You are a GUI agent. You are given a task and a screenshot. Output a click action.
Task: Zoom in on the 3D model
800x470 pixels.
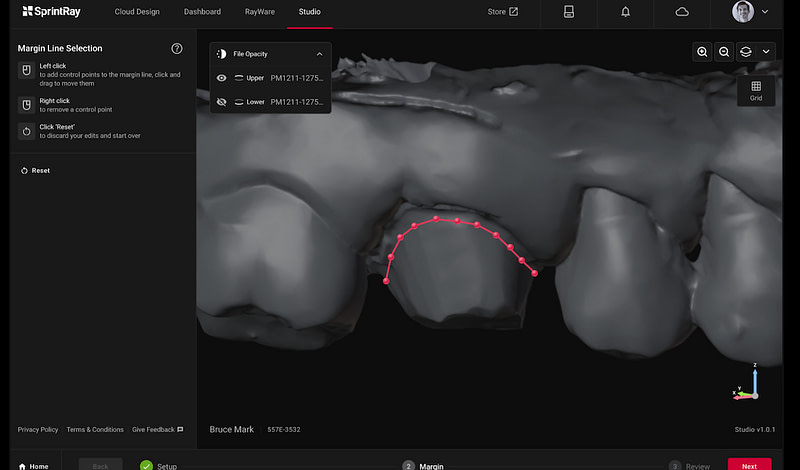[x=703, y=52]
